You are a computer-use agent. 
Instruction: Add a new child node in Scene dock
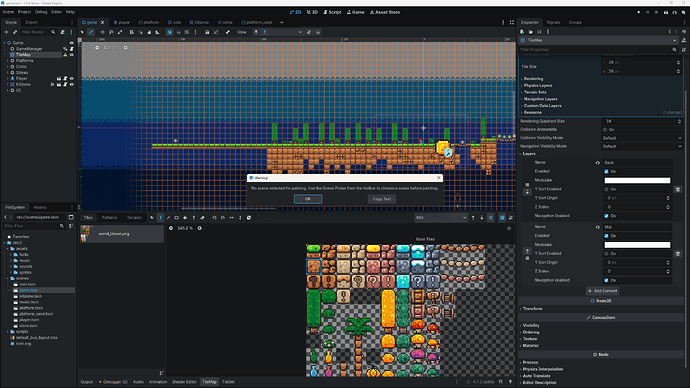point(6,32)
